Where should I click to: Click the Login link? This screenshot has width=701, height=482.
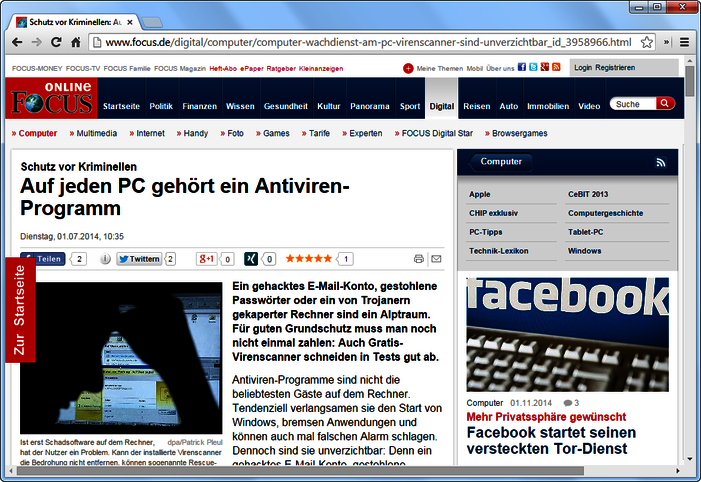pyautogui.click(x=583, y=68)
